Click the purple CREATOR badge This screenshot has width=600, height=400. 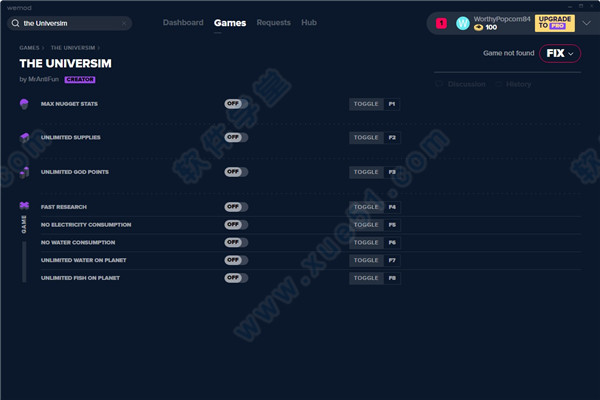click(x=80, y=80)
